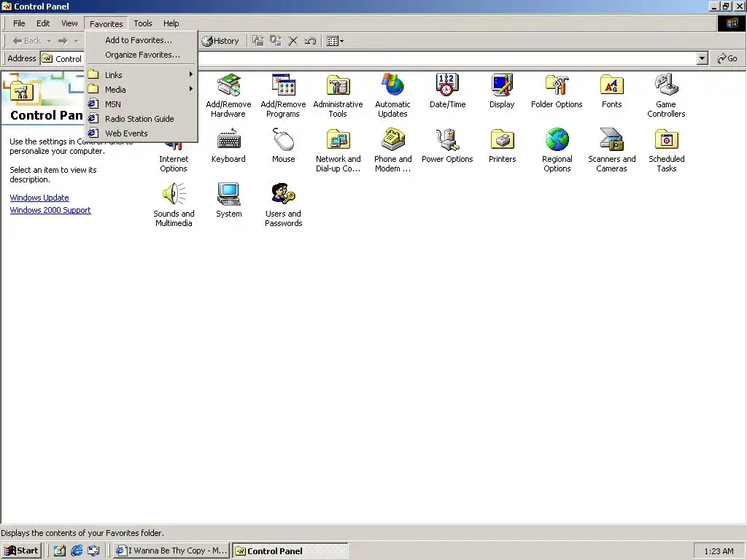Choose Organize Favorites menu entry

click(142, 55)
